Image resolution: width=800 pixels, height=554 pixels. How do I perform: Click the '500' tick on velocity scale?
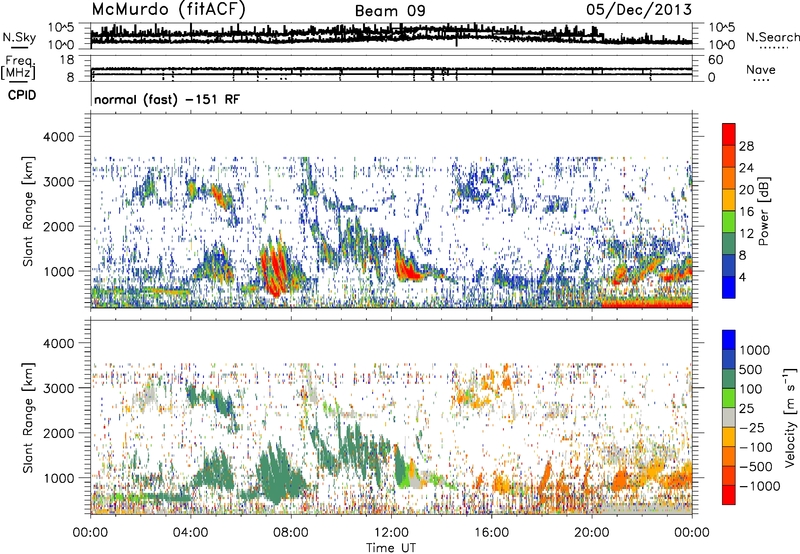[x=751, y=370]
